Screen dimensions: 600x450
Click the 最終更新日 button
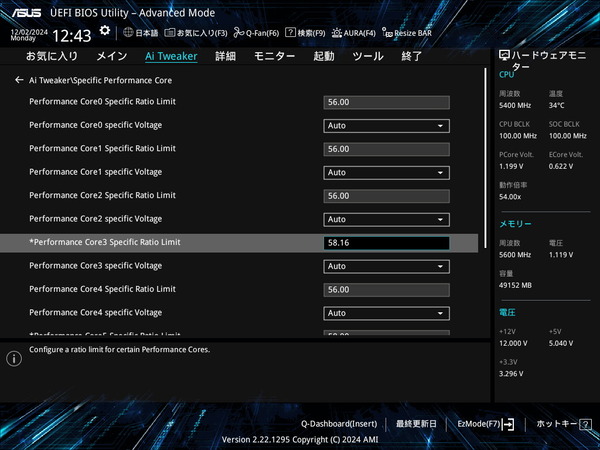click(416, 424)
